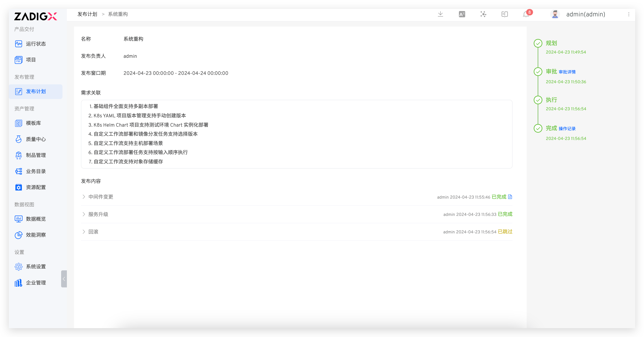The height and width of the screenshot is (337, 644).
Task: Open the 操作记录 link
Action: pyautogui.click(x=567, y=128)
